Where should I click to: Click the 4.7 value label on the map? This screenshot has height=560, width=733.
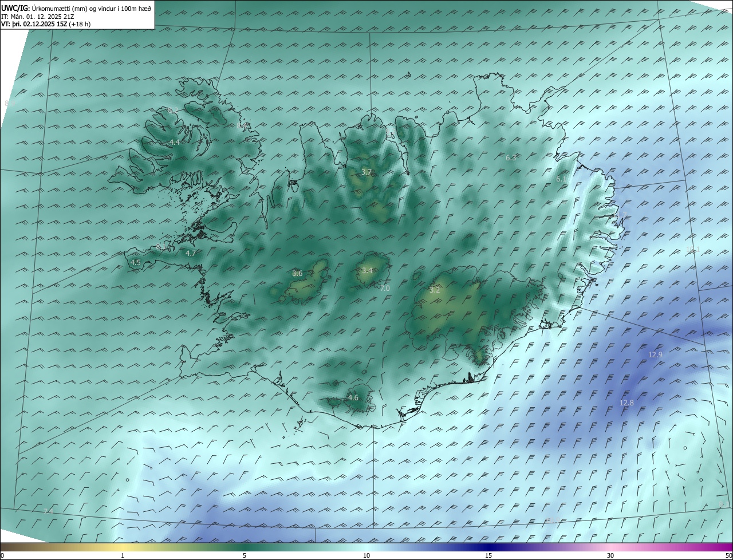point(191,253)
